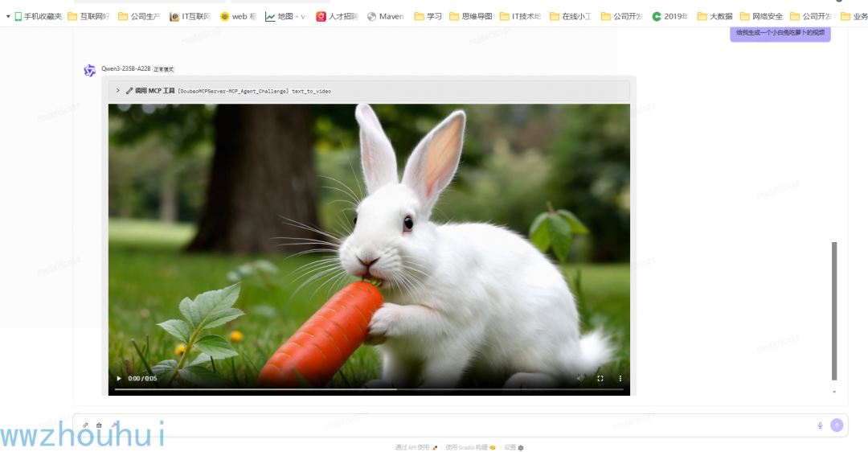The height and width of the screenshot is (452, 868).
Task: Click the scroll-down arrow below the scrollbar
Action: click(x=834, y=392)
